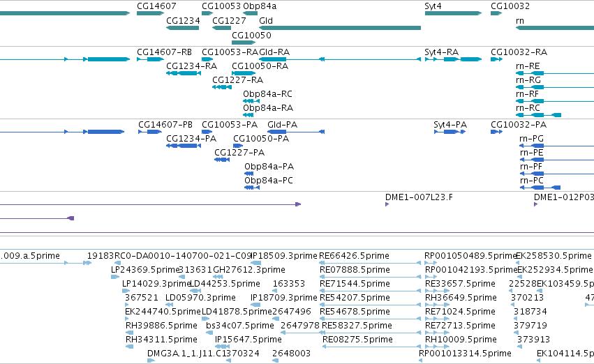
Task: Select EST RE58327.5prime
Action: [357, 326]
